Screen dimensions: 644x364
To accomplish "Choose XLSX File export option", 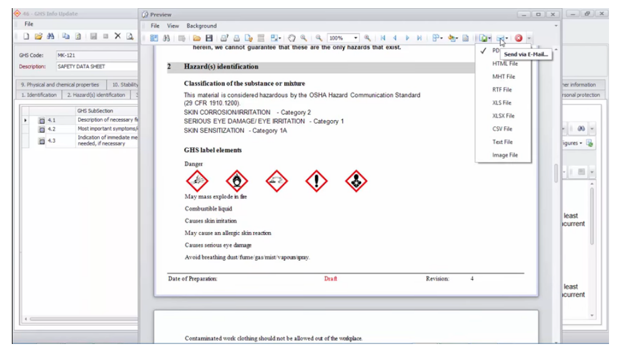I will (503, 116).
